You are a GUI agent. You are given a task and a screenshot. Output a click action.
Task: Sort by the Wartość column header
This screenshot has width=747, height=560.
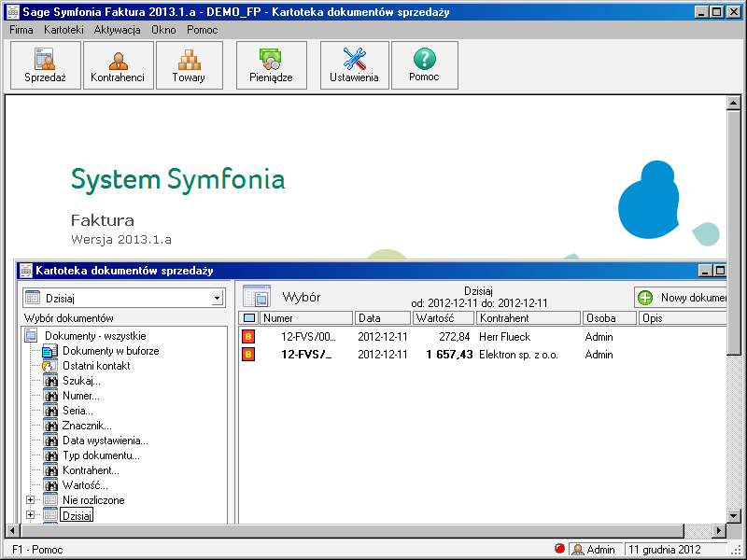click(444, 318)
